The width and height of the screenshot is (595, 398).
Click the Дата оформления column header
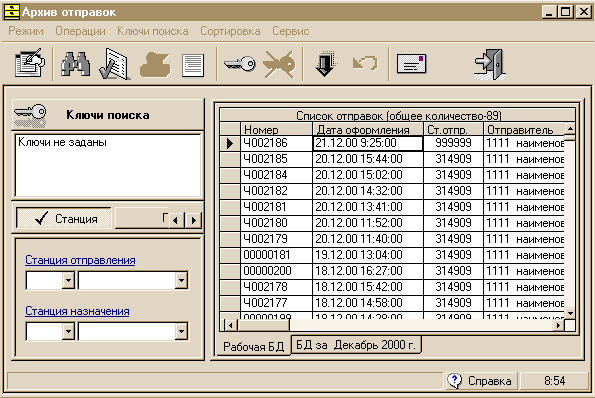(367, 129)
